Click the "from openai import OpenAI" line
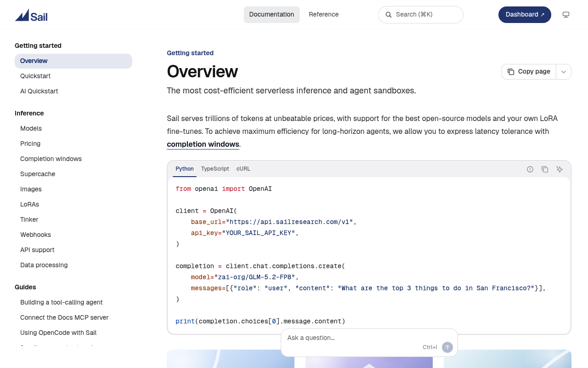This screenshot has width=588, height=368. (224, 189)
